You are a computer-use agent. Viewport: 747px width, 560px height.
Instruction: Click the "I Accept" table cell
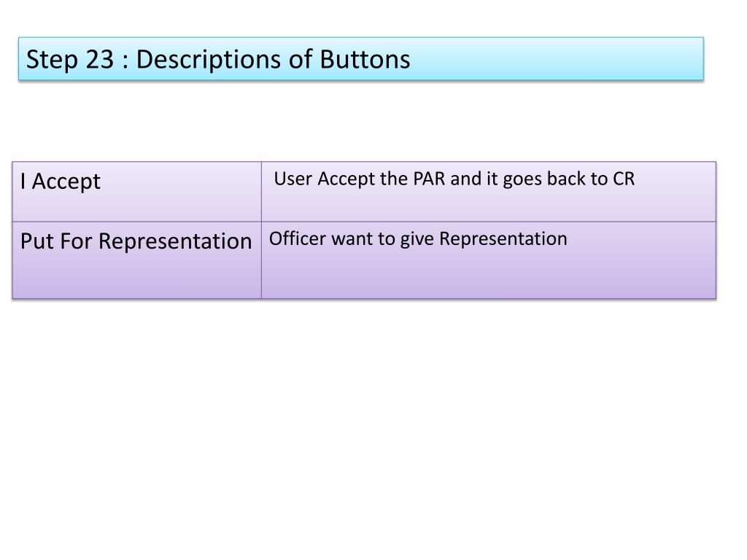[136, 192]
